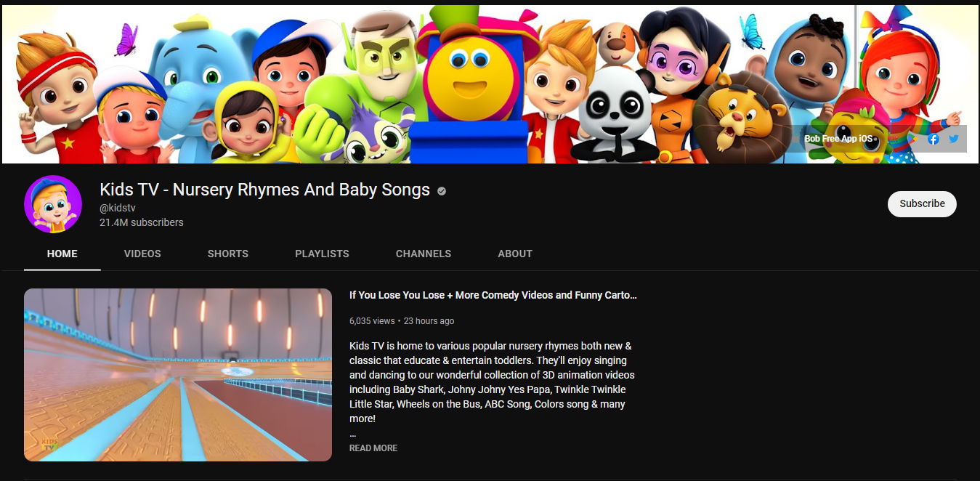Subscribe to the Kids TV channel
980x481 pixels.
pyautogui.click(x=922, y=203)
